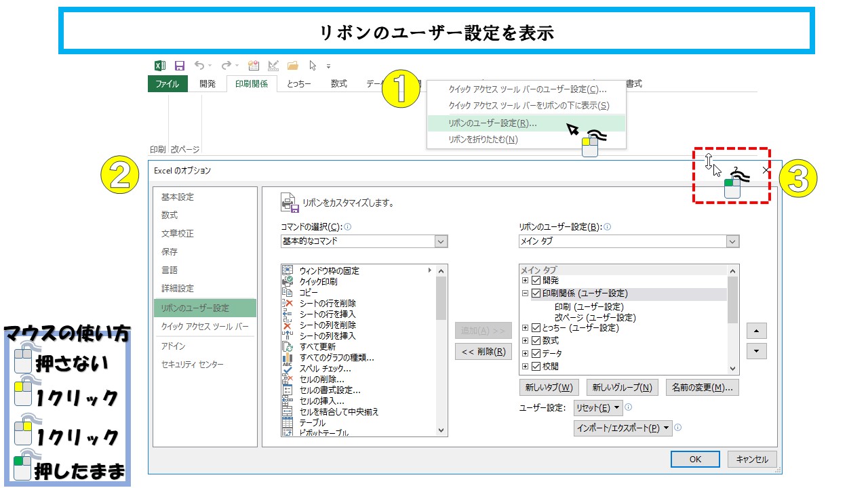The height and width of the screenshot is (488, 868).
Task: Click the シートの行を挿入 icon
Action: tap(287, 314)
